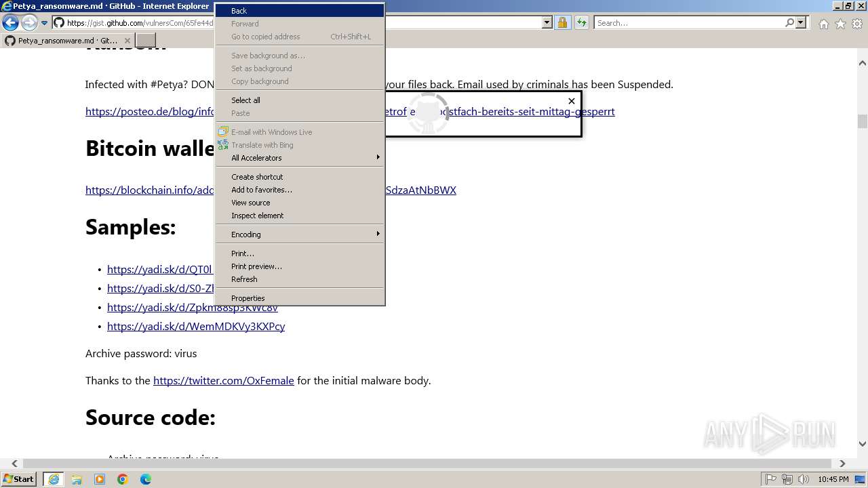Choose Select all in context menu
This screenshot has width=868, height=488.
[x=300, y=100]
